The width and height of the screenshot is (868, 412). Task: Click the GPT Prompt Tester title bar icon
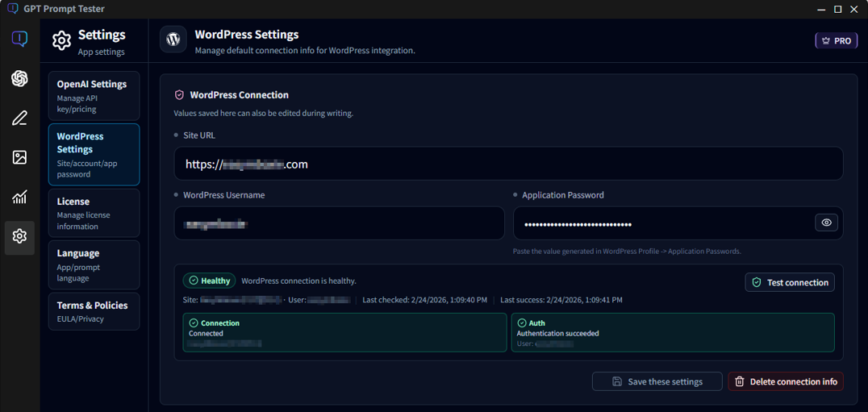[13, 8]
